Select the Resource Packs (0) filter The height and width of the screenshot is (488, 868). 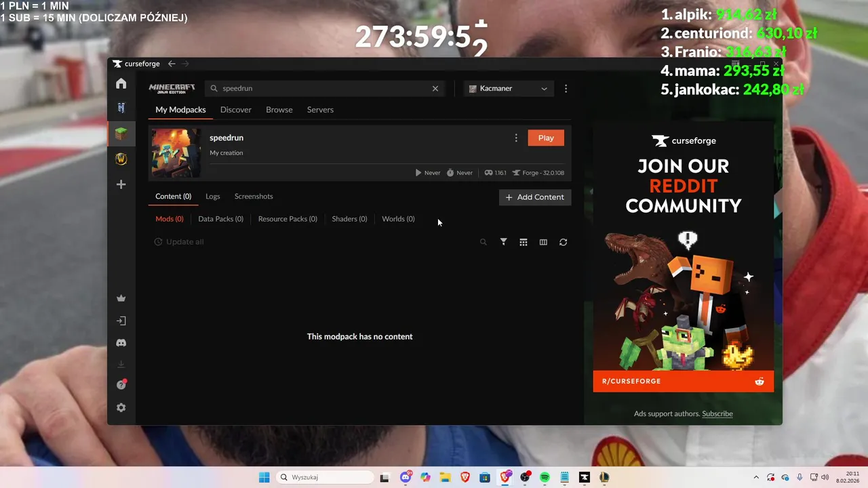coord(288,219)
